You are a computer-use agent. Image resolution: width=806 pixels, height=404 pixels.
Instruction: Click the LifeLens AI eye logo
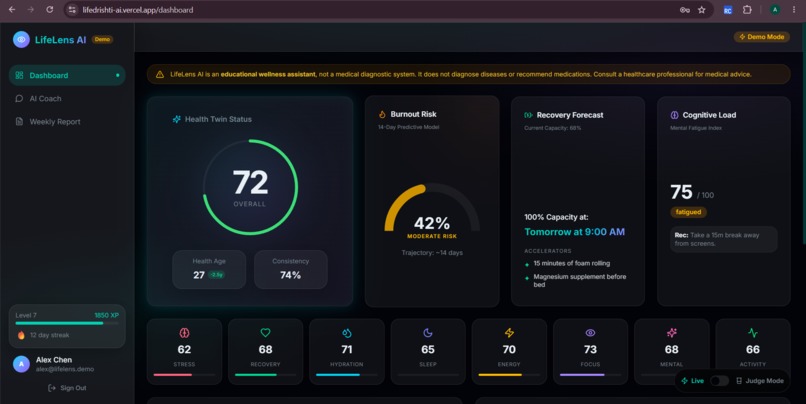point(21,39)
